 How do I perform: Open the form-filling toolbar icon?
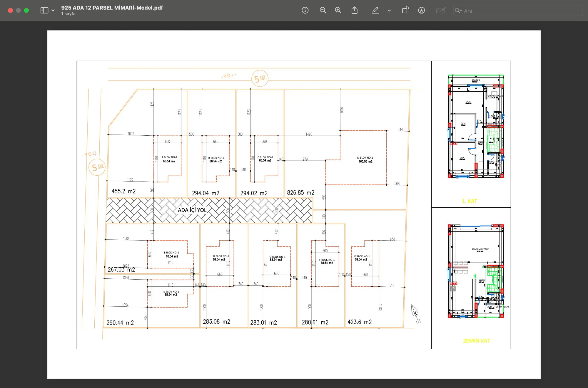click(x=440, y=11)
